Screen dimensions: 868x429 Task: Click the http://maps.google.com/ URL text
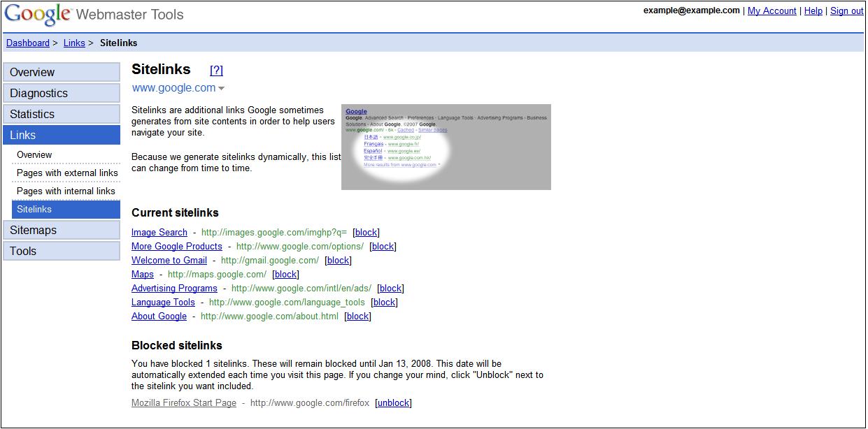217,275
